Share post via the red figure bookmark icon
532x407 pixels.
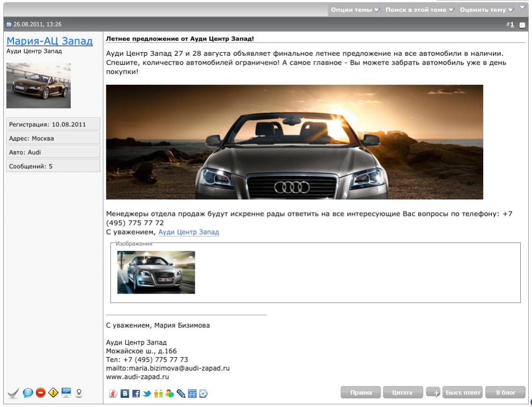pos(113,394)
